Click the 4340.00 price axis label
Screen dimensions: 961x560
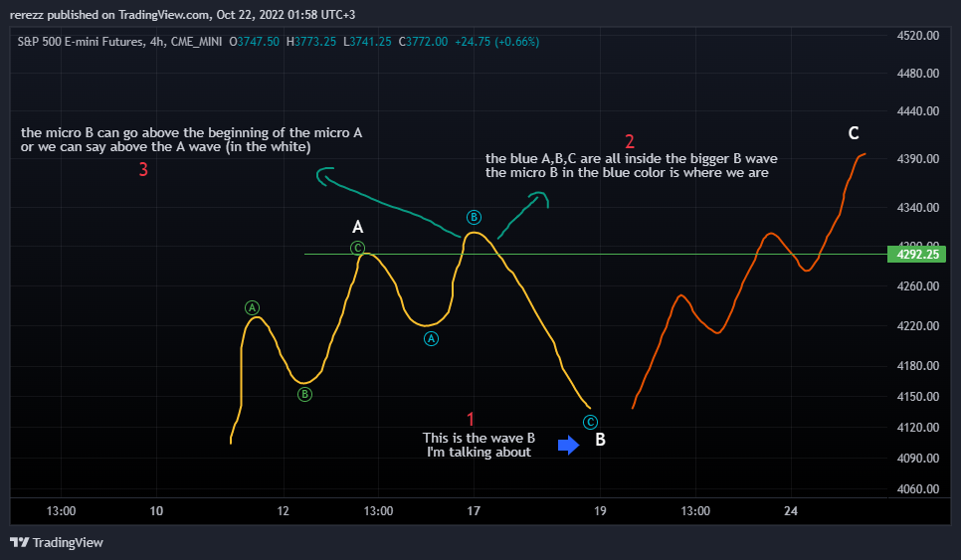click(x=918, y=208)
